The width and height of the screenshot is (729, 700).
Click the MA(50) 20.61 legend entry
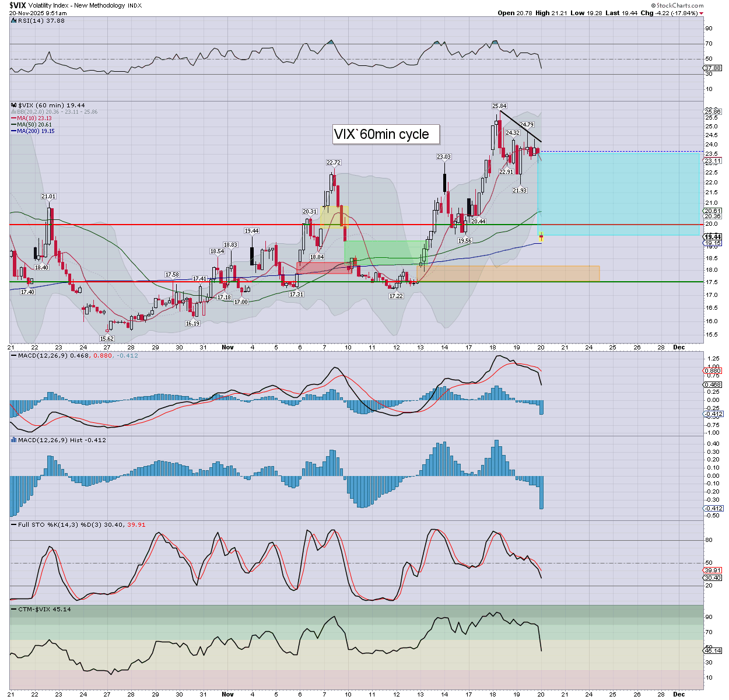34,125
